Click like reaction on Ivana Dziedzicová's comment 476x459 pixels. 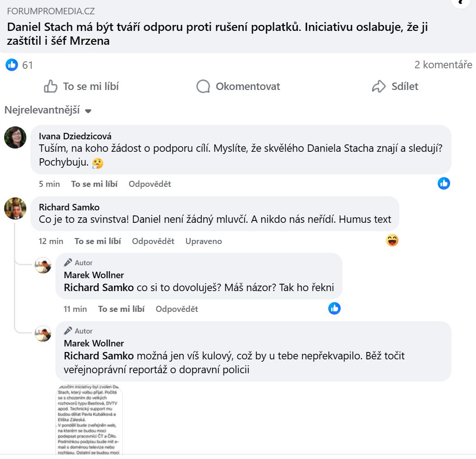pyautogui.click(x=444, y=184)
